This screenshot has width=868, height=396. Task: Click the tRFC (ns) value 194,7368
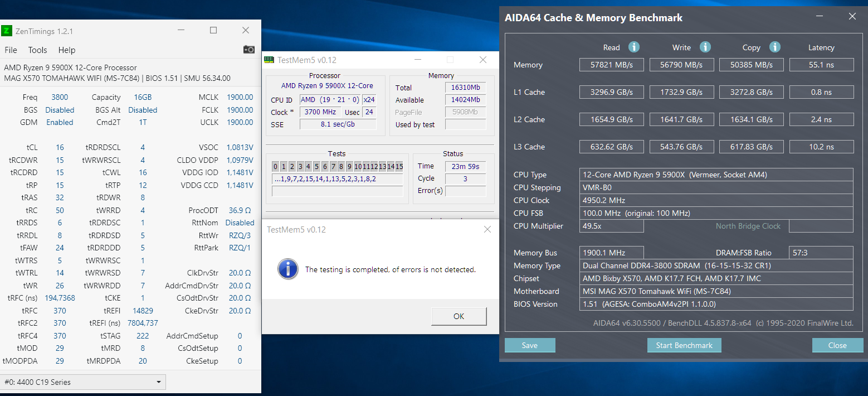click(60, 298)
